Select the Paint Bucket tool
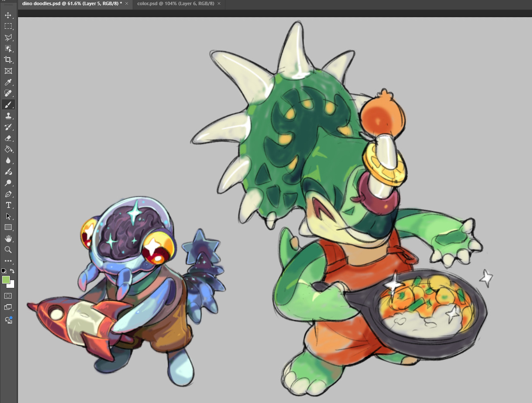 pyautogui.click(x=8, y=149)
